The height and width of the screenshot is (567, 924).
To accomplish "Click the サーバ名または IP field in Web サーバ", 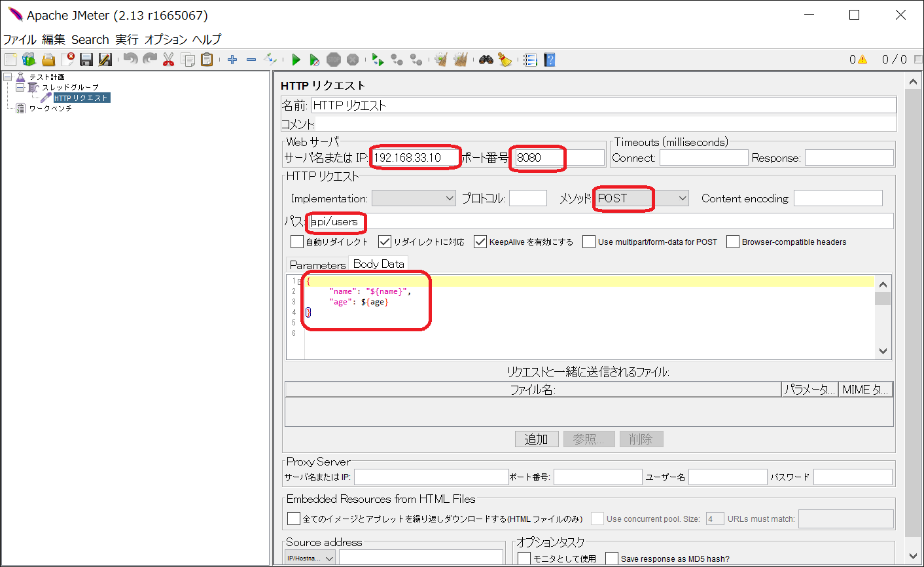I will click(416, 158).
